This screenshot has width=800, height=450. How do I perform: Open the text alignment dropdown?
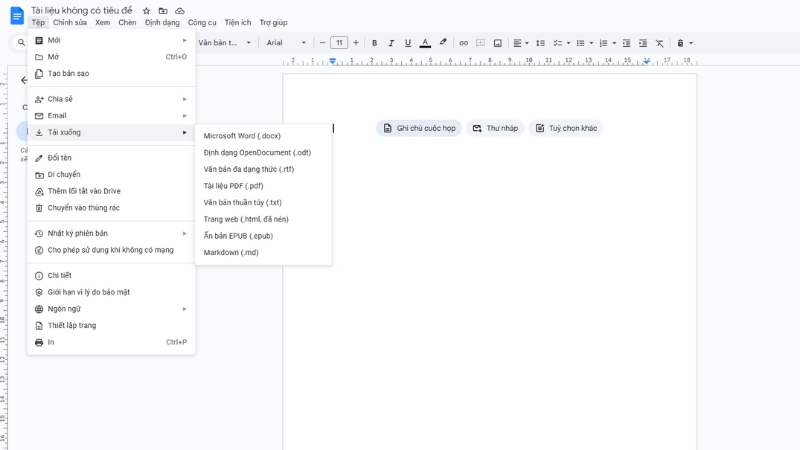point(520,43)
